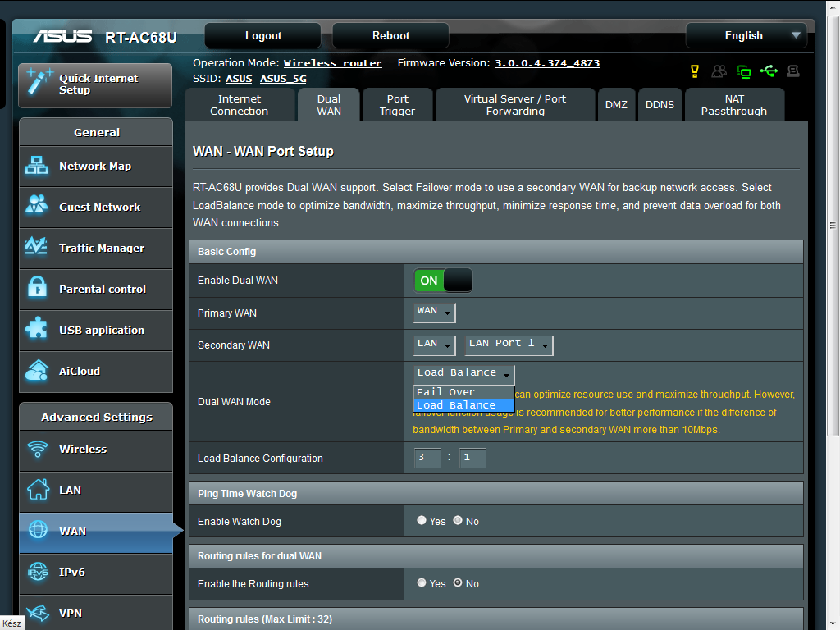Click the page vertical scrollbar thumb

pyautogui.click(x=833, y=225)
